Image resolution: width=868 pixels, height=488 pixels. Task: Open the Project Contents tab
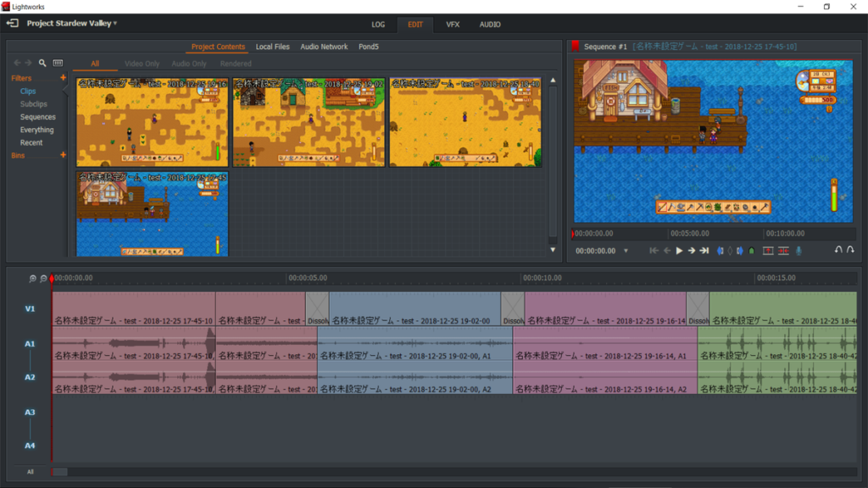[x=218, y=47]
